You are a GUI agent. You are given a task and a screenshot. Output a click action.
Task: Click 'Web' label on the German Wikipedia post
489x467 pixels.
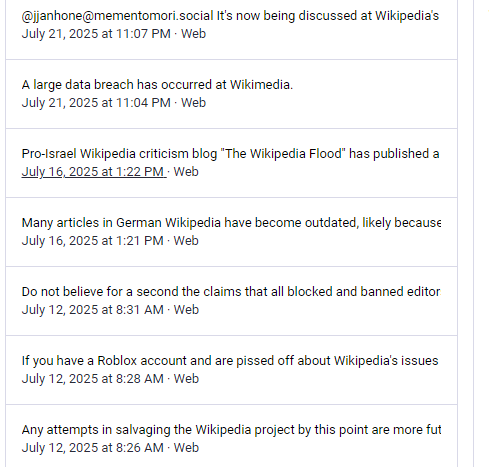coord(186,241)
